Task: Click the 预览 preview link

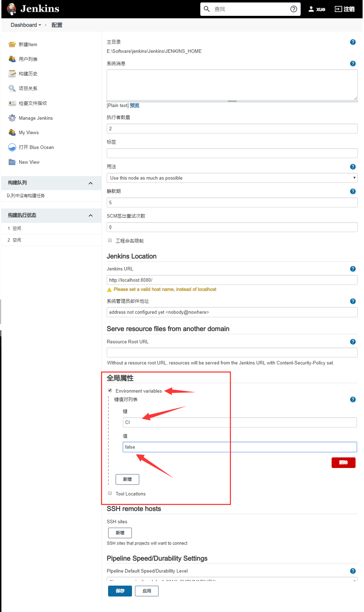Action: 134,106
